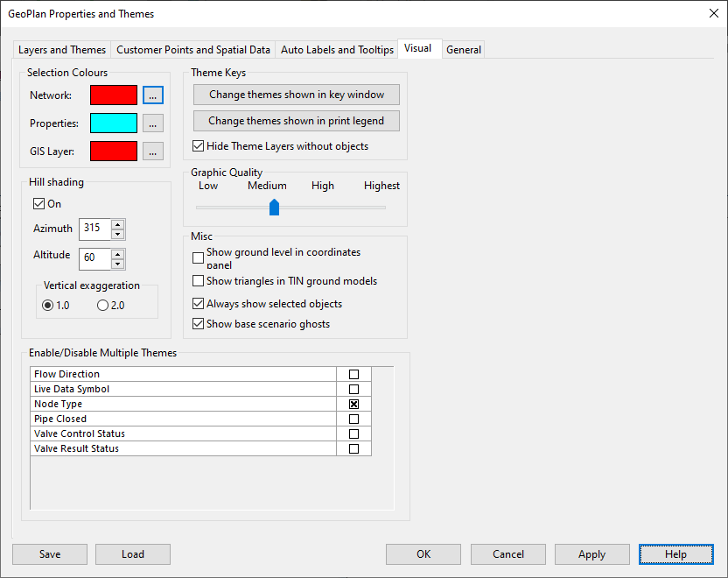Click the Cancel button

pos(507,554)
